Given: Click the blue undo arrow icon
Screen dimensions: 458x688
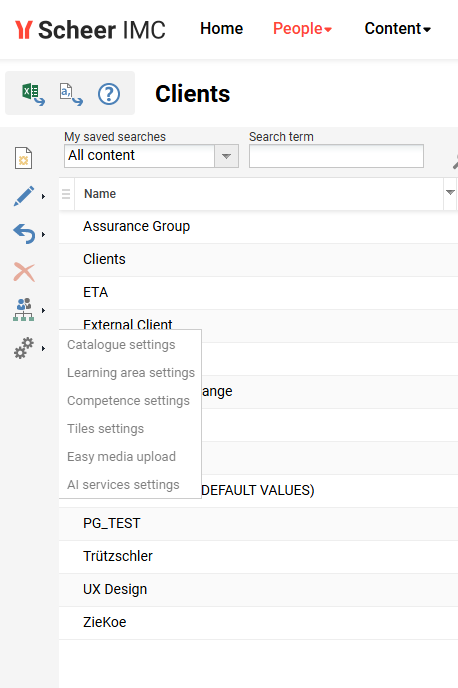Looking at the screenshot, I should pos(24,234).
